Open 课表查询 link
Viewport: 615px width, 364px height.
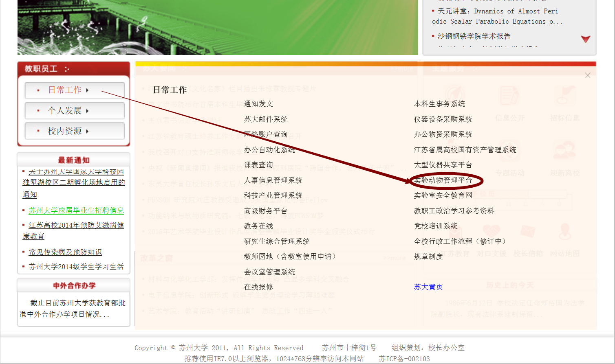click(258, 165)
